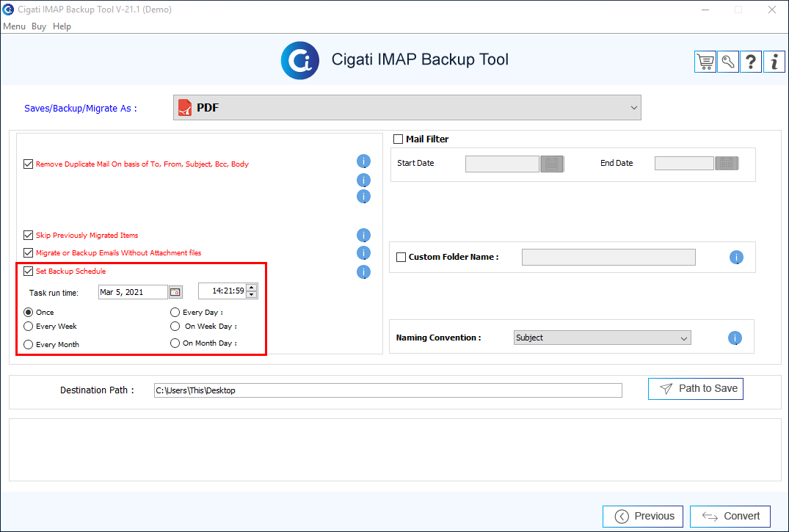Enable the Mail Filter checkbox
This screenshot has height=532, width=789.
tap(398, 139)
